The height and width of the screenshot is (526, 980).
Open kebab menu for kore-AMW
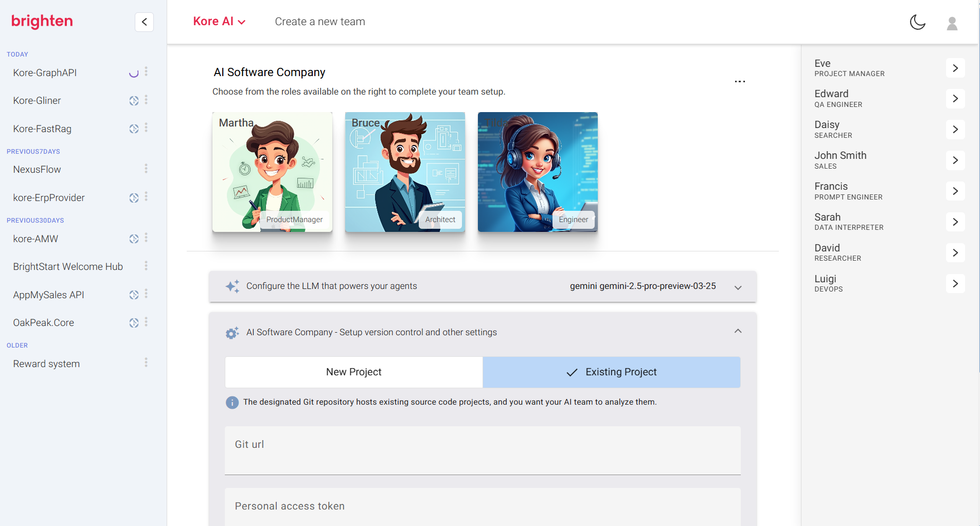coord(146,238)
